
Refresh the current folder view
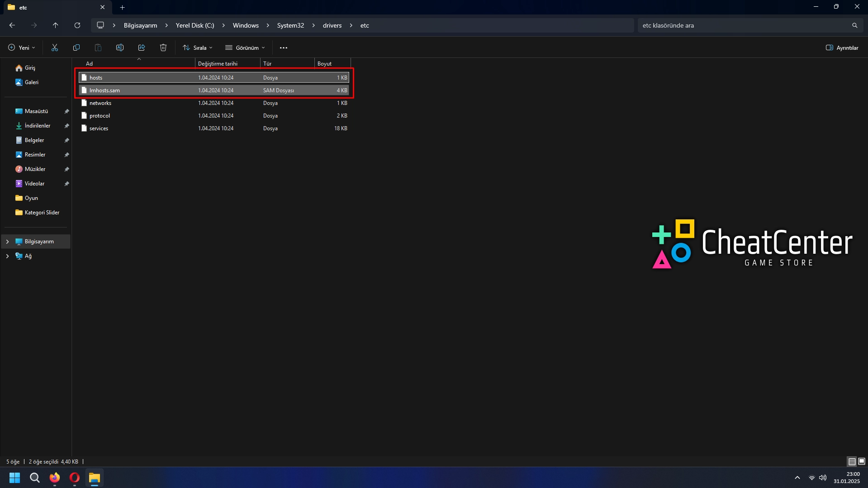77,25
